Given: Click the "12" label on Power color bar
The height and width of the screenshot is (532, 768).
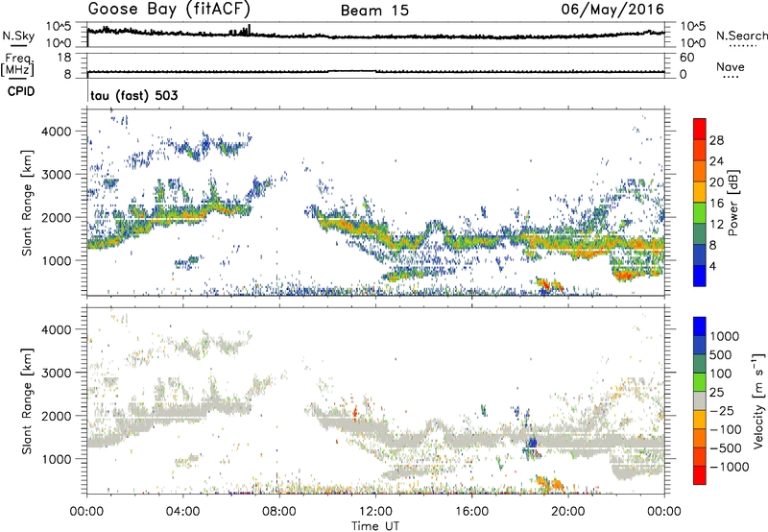Looking at the screenshot, I should pos(716,225).
